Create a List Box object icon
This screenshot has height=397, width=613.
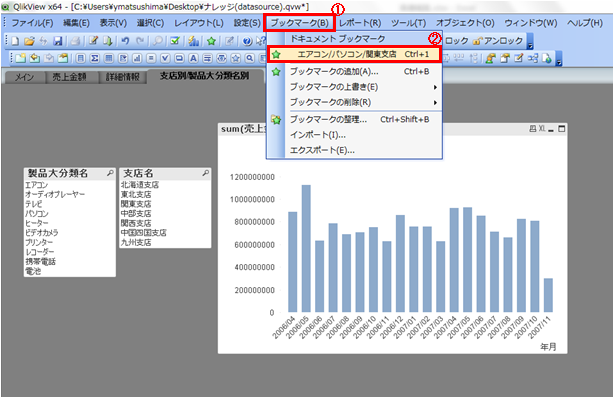81,58
